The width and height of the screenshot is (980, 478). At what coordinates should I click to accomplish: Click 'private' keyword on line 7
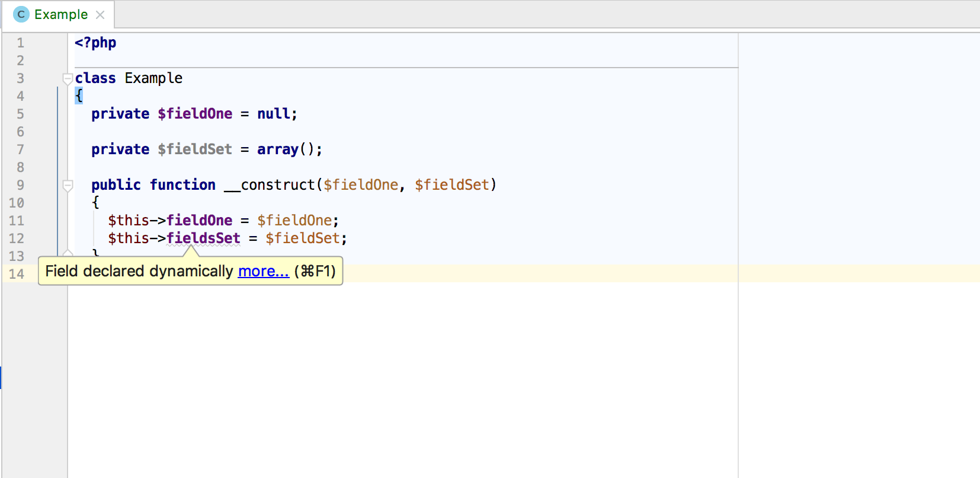pyautogui.click(x=120, y=149)
